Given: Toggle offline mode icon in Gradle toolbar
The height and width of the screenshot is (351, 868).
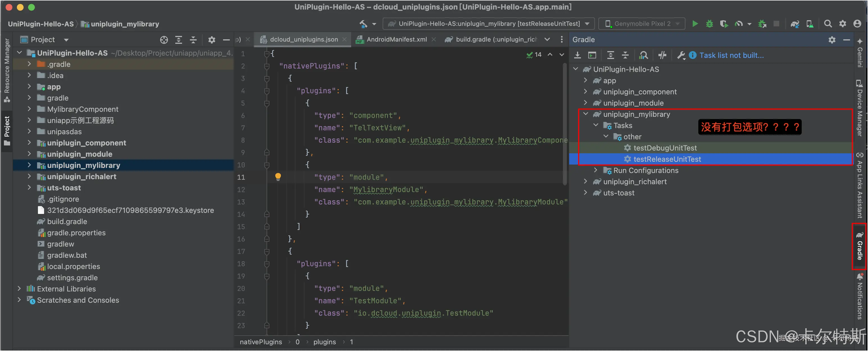Looking at the screenshot, I should click(x=662, y=55).
